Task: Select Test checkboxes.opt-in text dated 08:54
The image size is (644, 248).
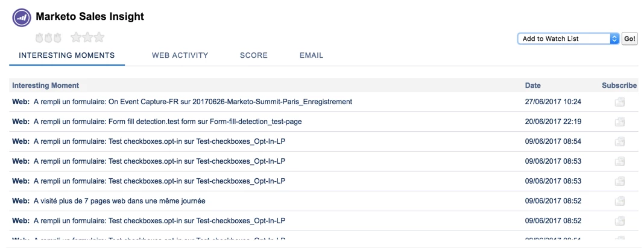Action: click(159, 141)
